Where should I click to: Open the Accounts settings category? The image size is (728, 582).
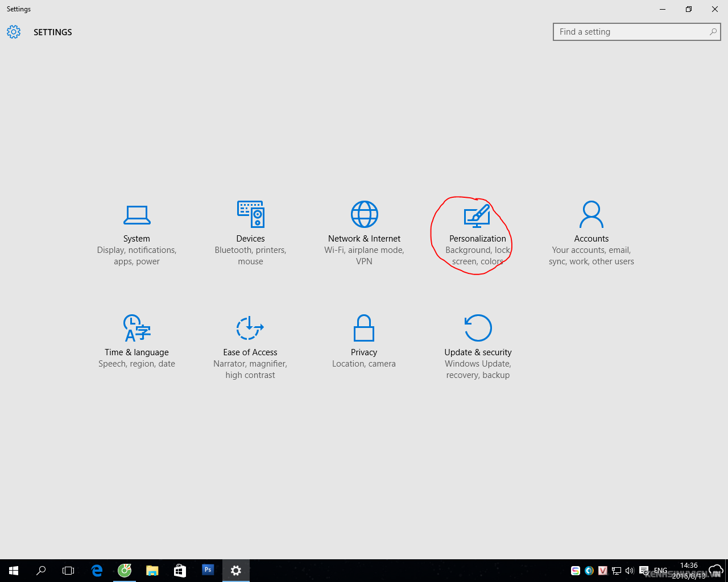click(591, 233)
